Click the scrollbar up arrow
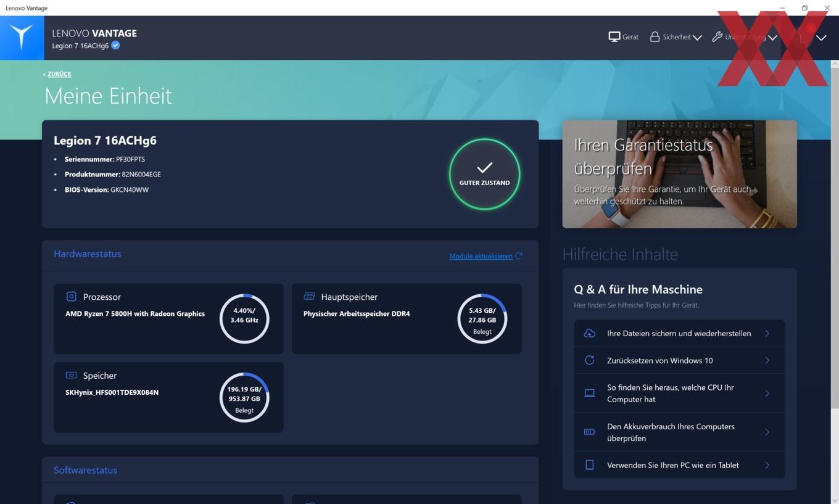 835,64
